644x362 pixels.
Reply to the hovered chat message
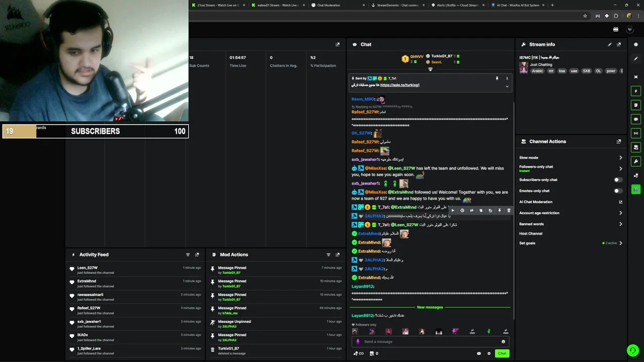click(490, 211)
